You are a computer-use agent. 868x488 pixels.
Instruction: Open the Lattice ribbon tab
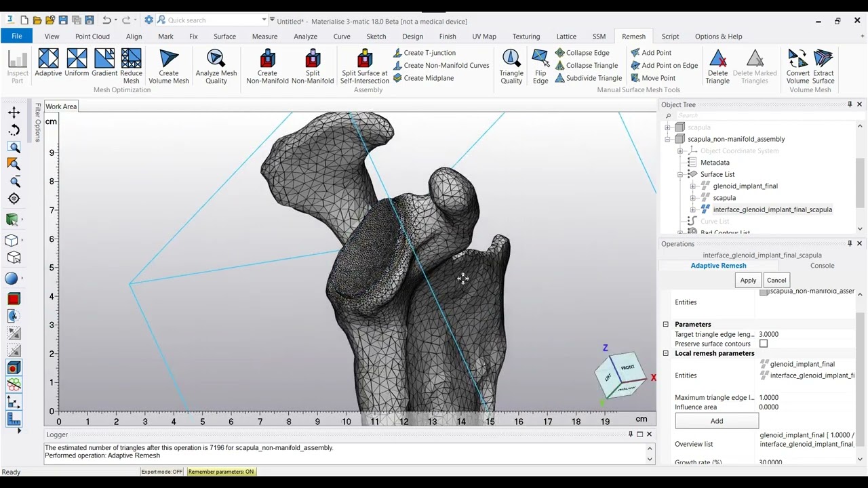click(566, 37)
